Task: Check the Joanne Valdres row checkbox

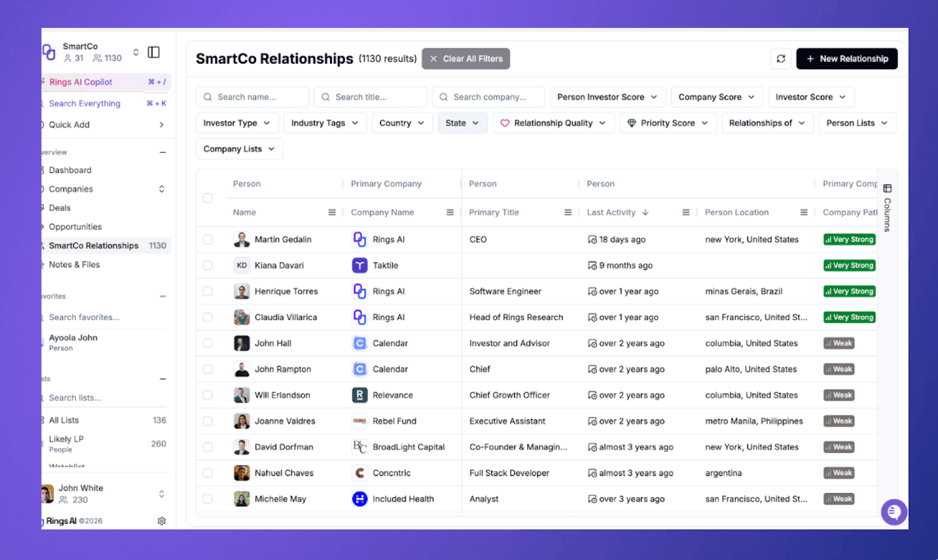Action: 208,421
